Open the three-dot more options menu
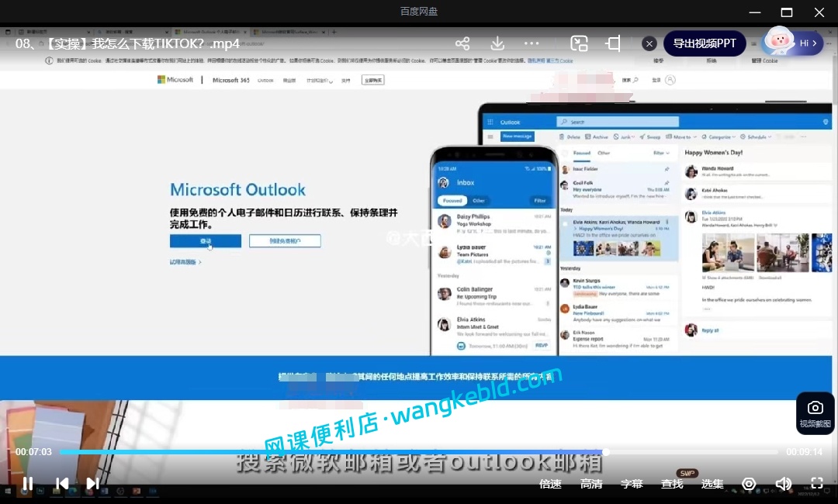Viewport: 838px width, 504px height. 532,43
